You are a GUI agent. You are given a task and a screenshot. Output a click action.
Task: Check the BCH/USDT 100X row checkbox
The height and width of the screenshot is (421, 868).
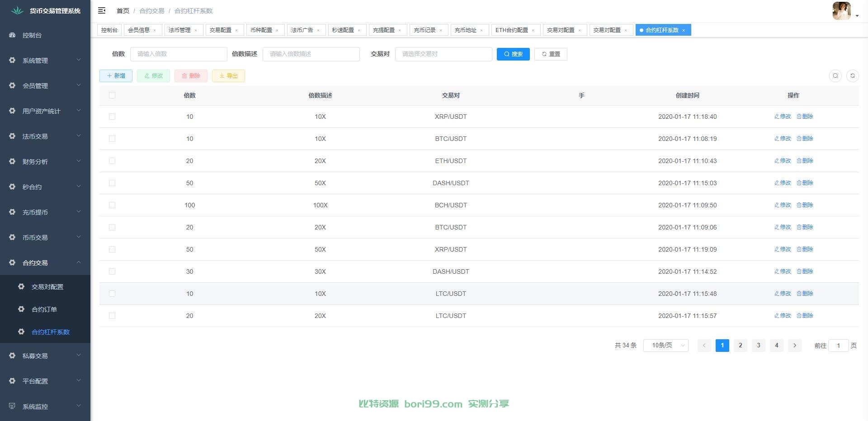112,205
